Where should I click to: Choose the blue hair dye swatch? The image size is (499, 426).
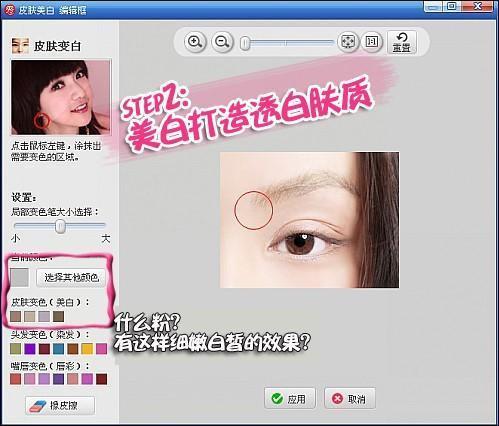pyautogui.click(x=58, y=349)
